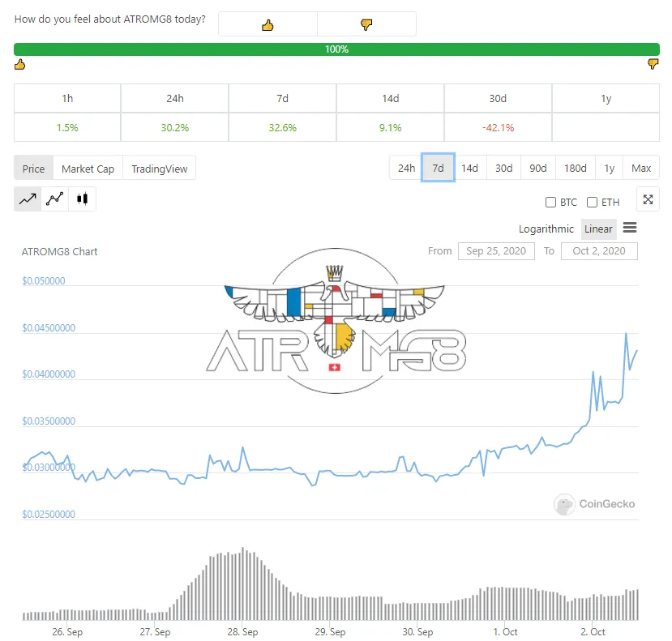Select the line chart icon

pos(28,199)
